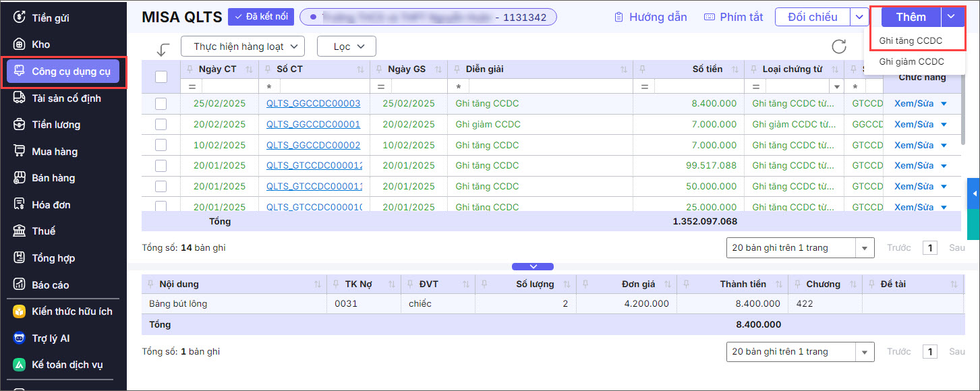Open Tiền gửi in the sidebar
Viewport: 980px width, 391px height.
pos(51,18)
